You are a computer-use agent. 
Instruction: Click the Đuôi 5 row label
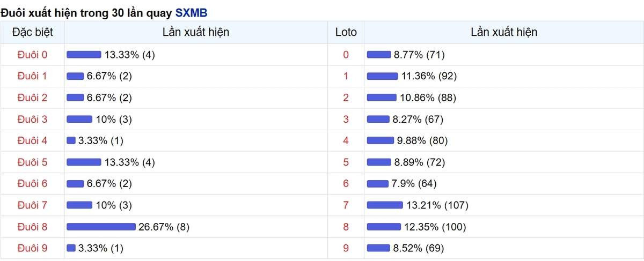pyautogui.click(x=32, y=162)
